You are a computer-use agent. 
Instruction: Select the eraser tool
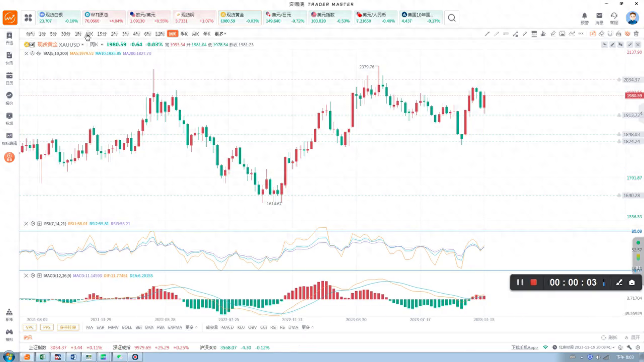tap(601, 34)
